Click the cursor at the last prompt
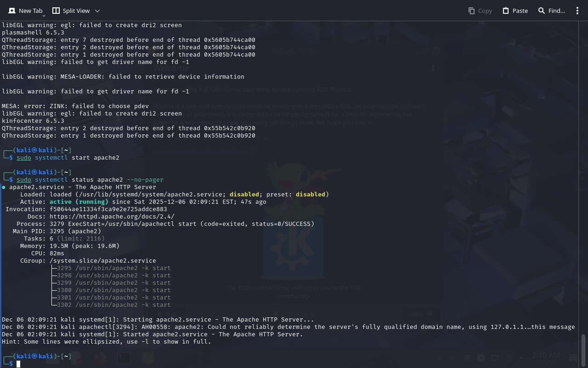 point(18,364)
